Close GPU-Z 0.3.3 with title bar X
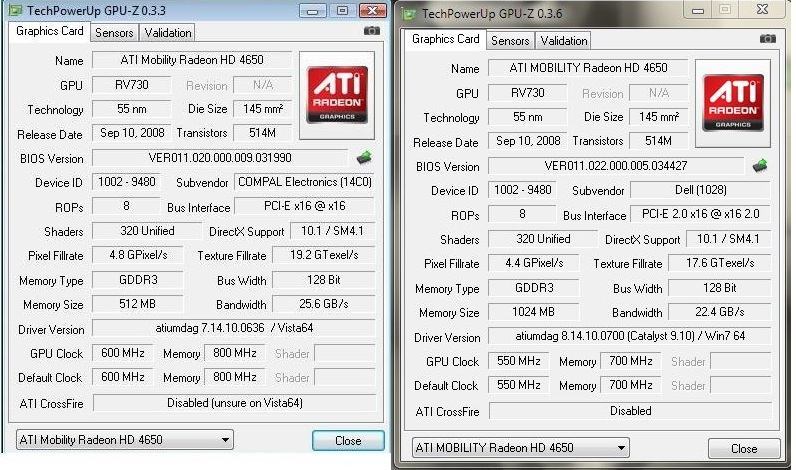The width and height of the screenshot is (796, 470). click(372, 11)
